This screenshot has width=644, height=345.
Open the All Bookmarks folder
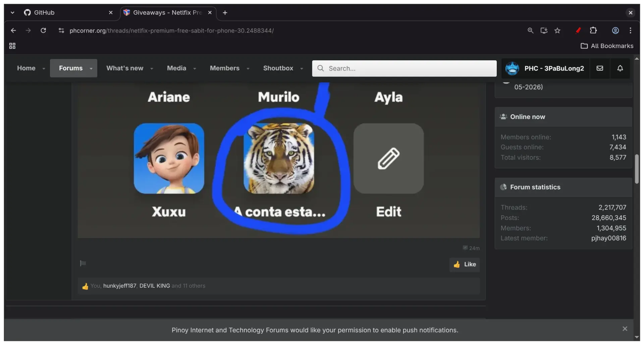tap(607, 46)
